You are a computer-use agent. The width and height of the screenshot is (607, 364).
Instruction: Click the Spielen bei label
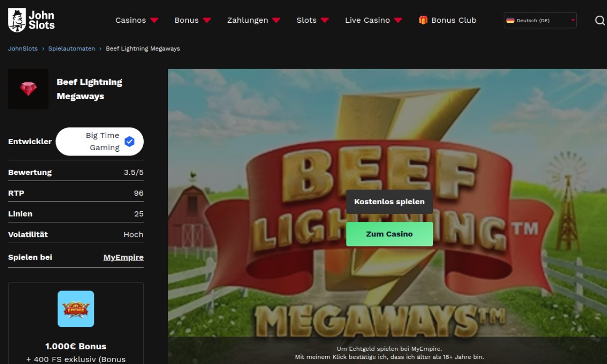pos(30,257)
